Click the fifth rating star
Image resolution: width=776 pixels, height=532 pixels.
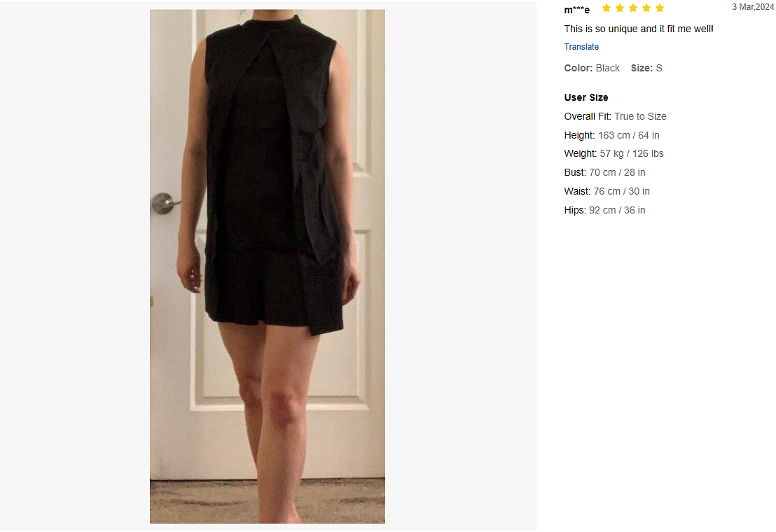click(660, 8)
